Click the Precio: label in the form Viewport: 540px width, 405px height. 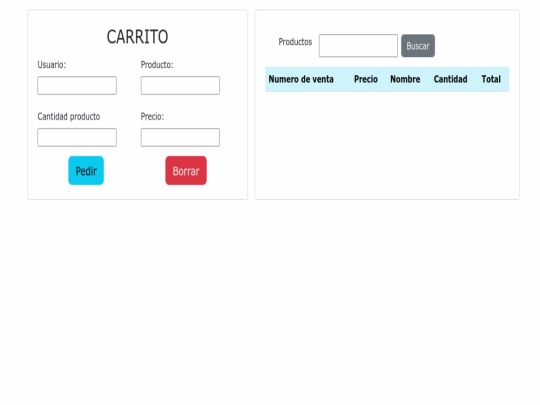point(152,117)
